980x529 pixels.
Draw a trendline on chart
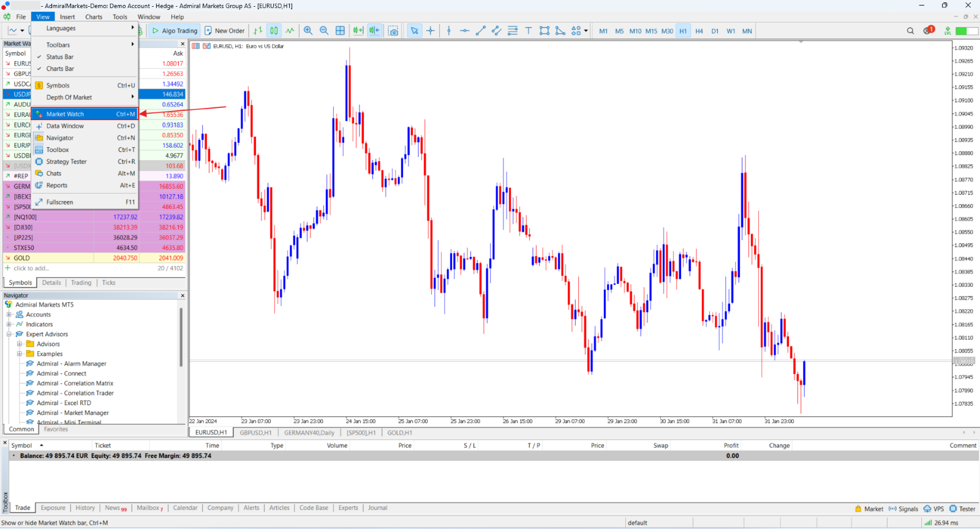pyautogui.click(x=481, y=31)
